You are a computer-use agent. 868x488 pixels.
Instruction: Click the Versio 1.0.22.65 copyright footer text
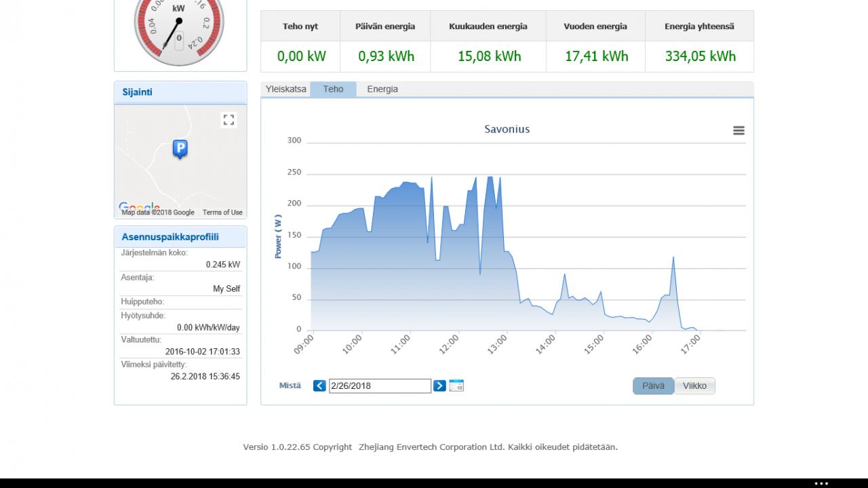pos(431,447)
